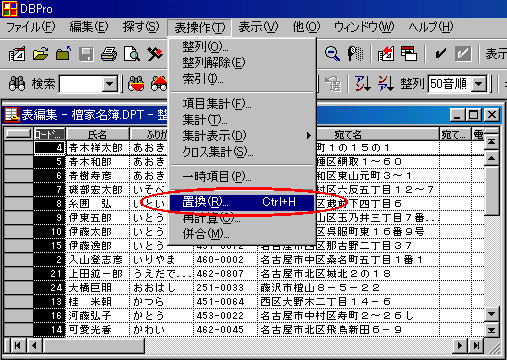The height and width of the screenshot is (360, 507).
Task: Click the black checkmark toolbar icon
Action: (x=440, y=54)
